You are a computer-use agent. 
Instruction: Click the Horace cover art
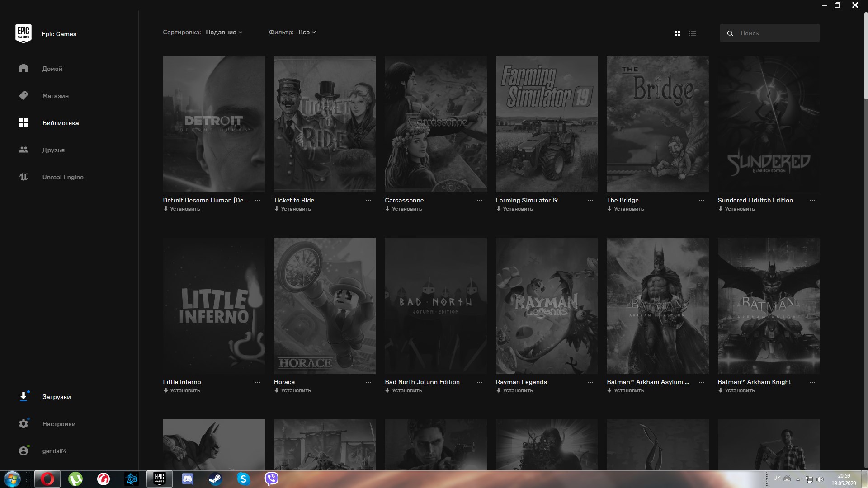[325, 306]
